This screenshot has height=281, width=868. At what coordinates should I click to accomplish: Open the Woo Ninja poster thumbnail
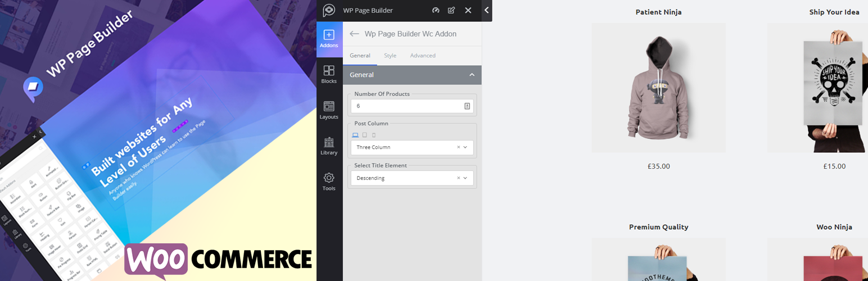[x=818, y=259]
